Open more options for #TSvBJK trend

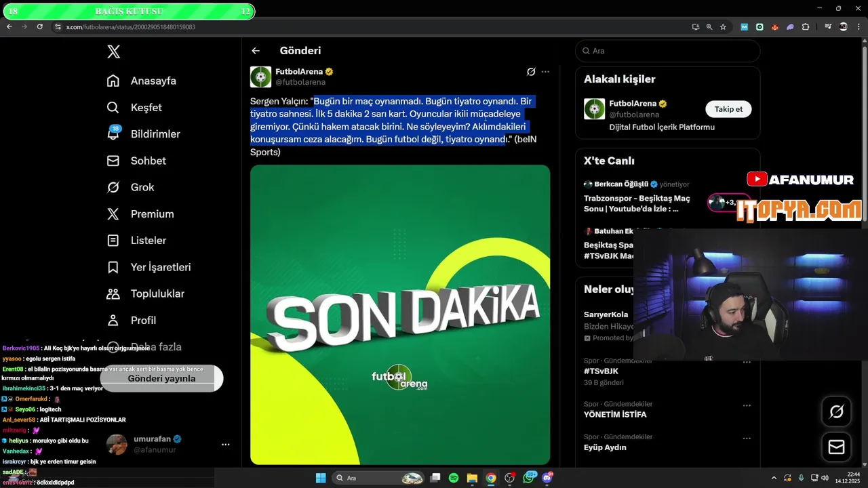tap(747, 362)
